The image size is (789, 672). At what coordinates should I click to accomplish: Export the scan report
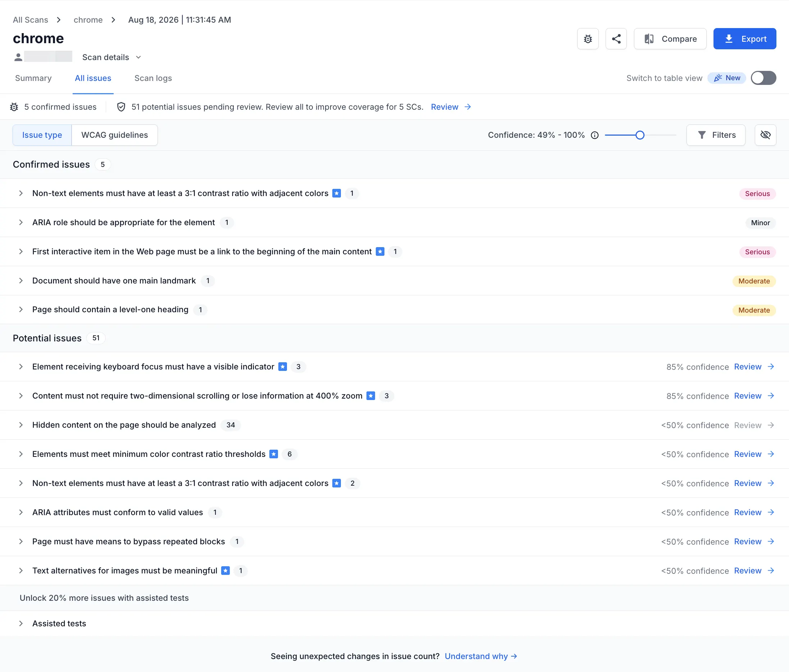click(744, 39)
